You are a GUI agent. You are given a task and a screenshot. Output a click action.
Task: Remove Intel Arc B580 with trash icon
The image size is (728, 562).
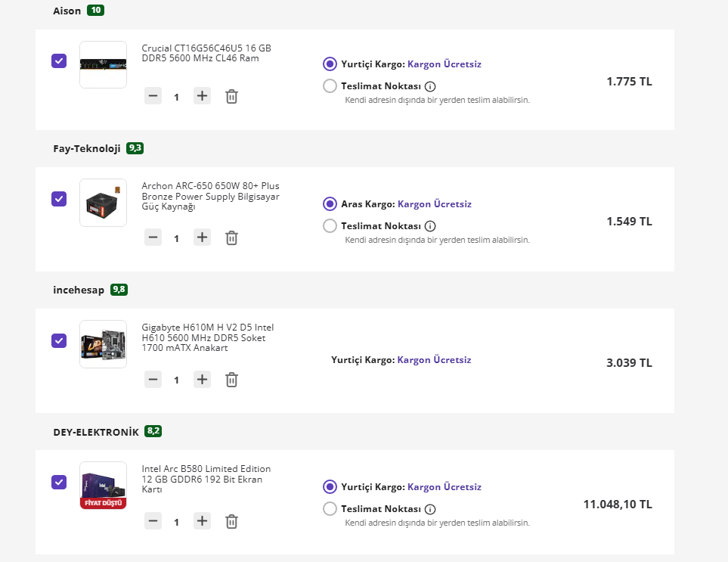[x=232, y=521]
